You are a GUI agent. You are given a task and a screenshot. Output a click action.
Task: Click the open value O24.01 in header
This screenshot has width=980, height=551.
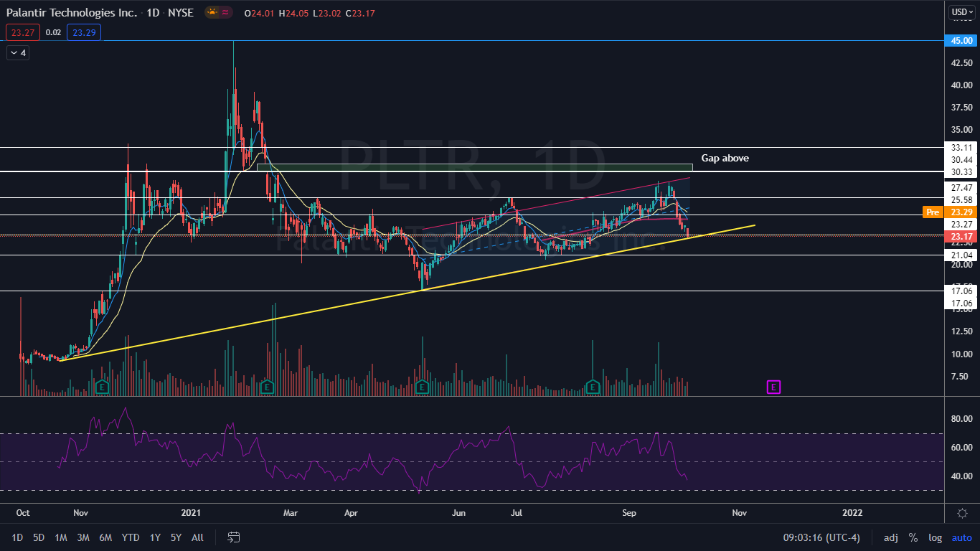[258, 14]
